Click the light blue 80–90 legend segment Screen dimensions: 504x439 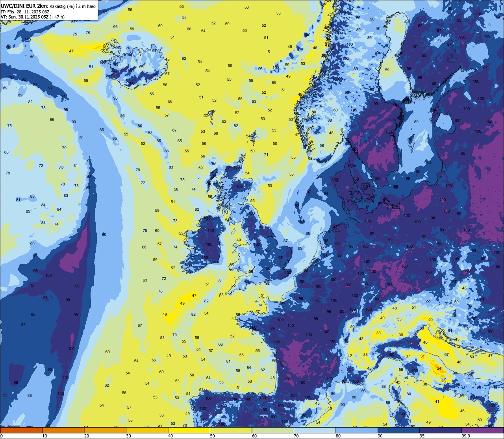click(357, 430)
